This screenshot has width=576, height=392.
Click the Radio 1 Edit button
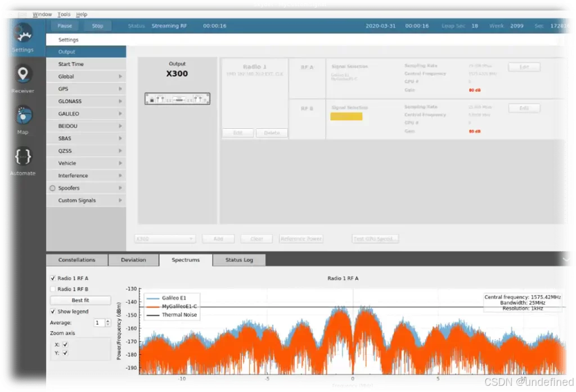point(238,133)
